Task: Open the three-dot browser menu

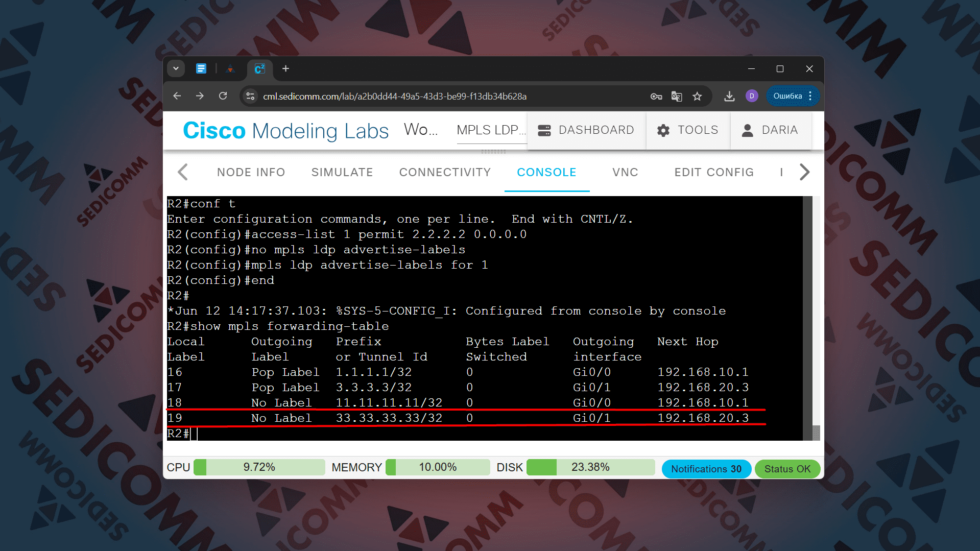Action: tap(810, 96)
